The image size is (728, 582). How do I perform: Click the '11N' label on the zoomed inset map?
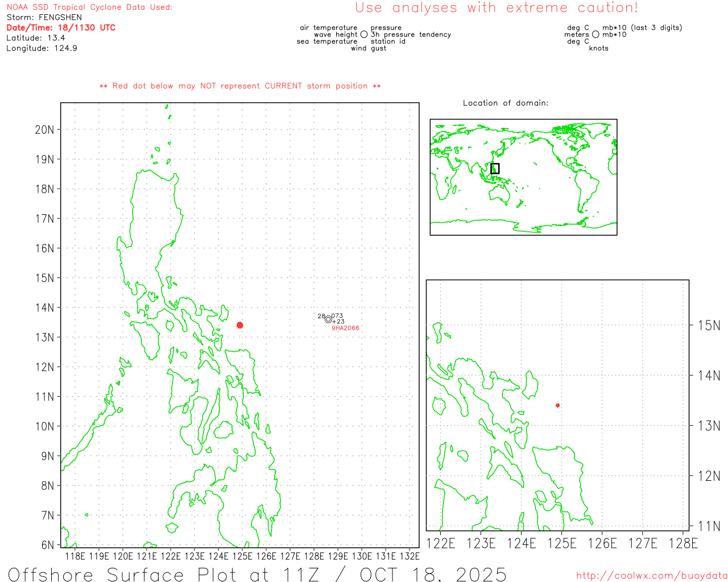pyautogui.click(x=709, y=526)
